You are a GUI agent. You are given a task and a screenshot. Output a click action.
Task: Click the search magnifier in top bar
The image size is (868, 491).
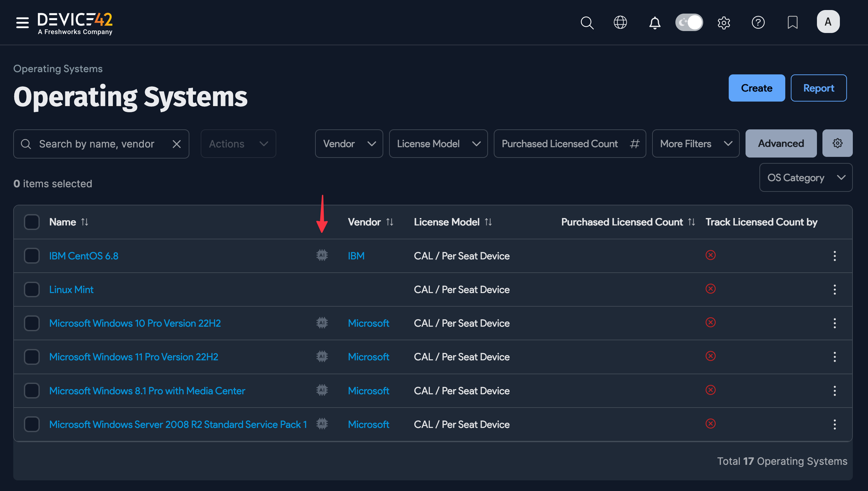point(587,23)
